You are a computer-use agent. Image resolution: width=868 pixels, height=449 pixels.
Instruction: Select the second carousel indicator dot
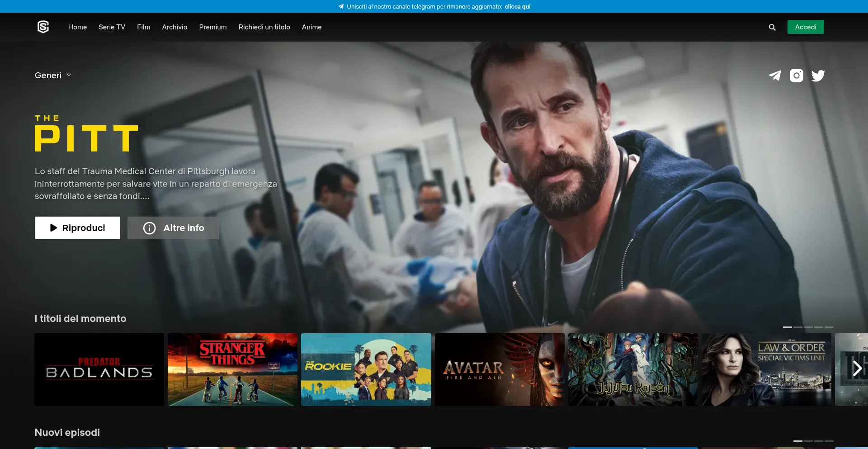coord(798,327)
